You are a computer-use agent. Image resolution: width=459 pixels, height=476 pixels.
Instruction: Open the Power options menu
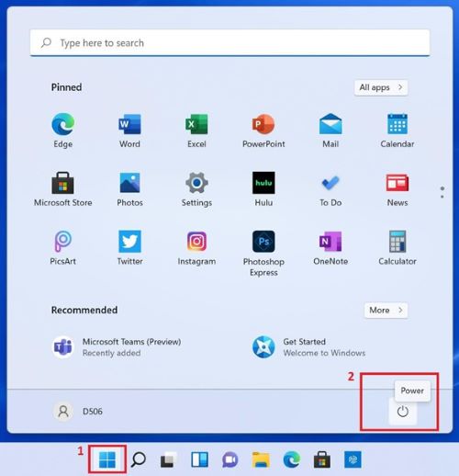[403, 412]
